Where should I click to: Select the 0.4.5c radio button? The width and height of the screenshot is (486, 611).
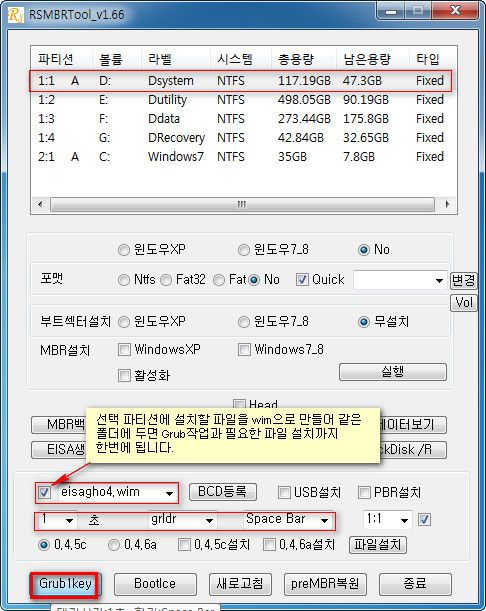click(x=44, y=545)
